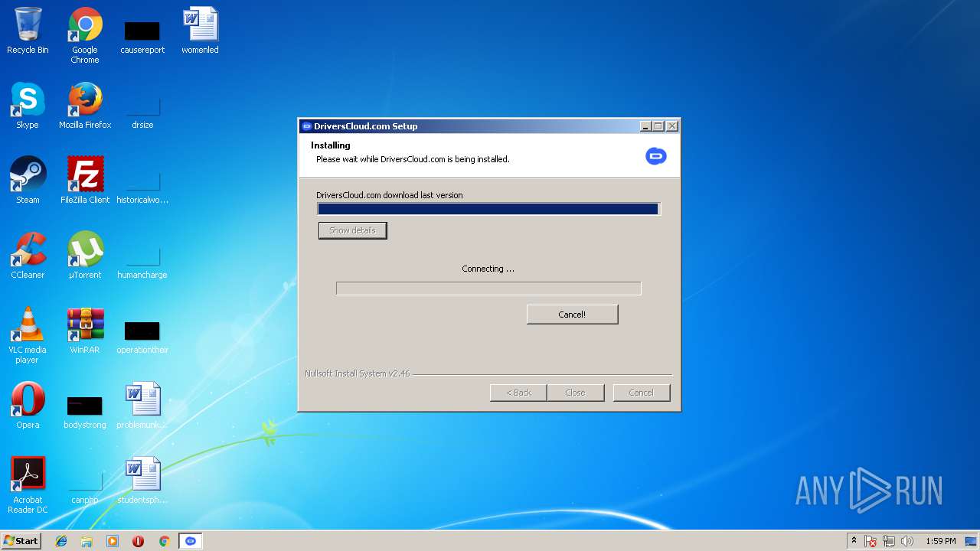Launch CCleaner from the desktop

[28, 256]
